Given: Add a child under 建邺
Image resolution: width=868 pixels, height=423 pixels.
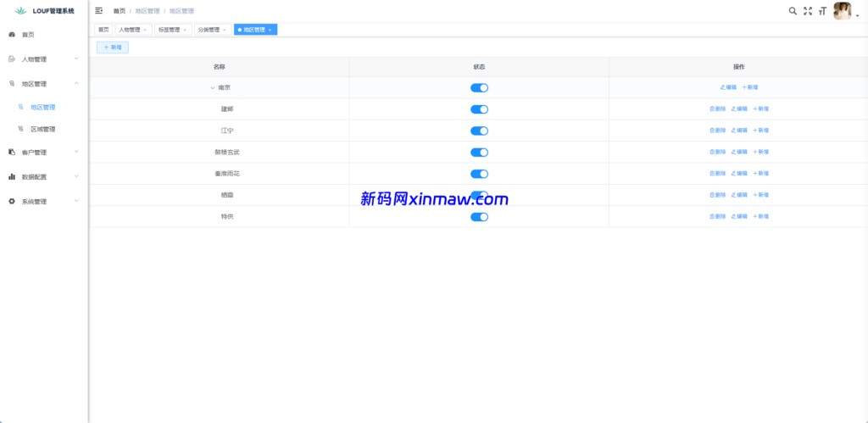Looking at the screenshot, I should tap(760, 109).
